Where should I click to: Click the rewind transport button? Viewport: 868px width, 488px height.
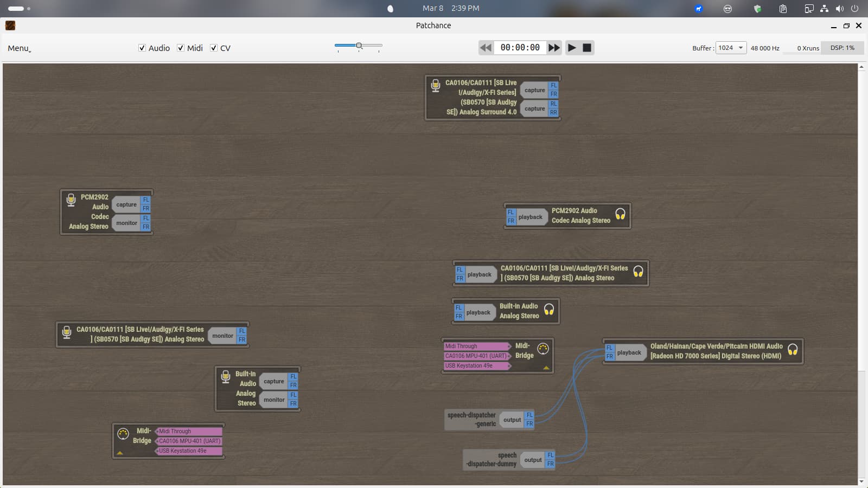click(486, 48)
